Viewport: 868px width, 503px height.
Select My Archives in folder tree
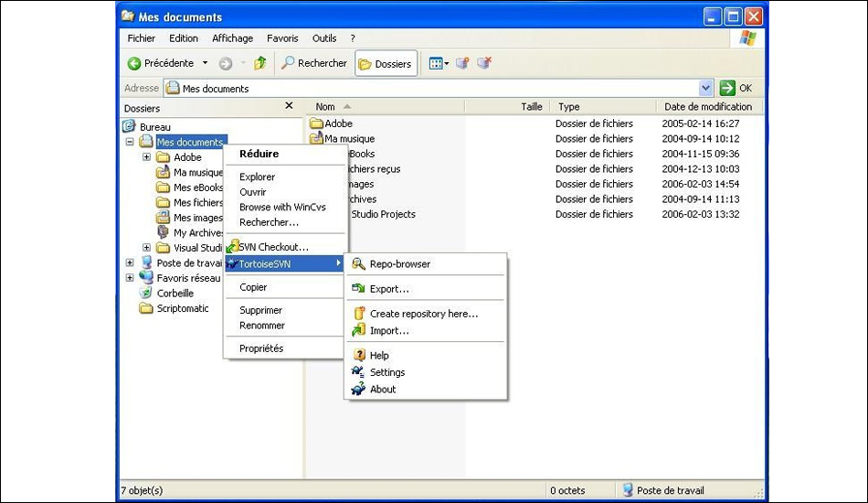197,232
